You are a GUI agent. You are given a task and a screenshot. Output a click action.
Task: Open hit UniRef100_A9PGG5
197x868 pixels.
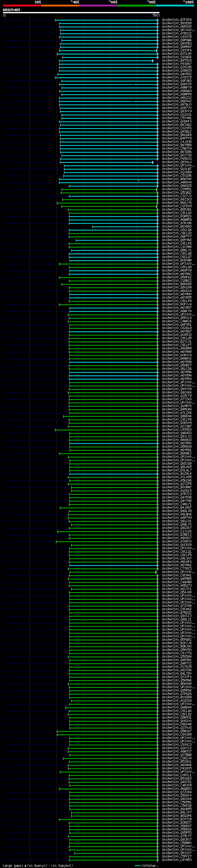tap(176, 26)
